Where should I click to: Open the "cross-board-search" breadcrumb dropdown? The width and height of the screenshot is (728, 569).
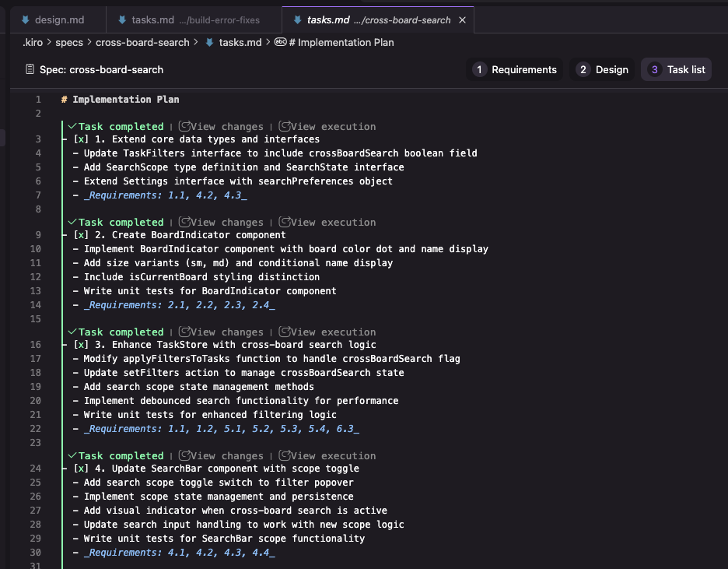pyautogui.click(x=142, y=43)
